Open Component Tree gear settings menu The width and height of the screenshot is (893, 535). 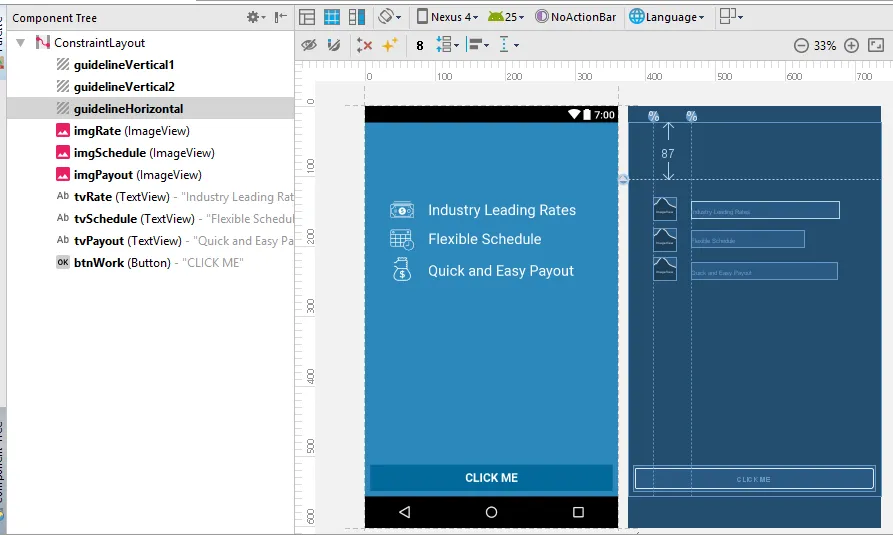tap(256, 18)
